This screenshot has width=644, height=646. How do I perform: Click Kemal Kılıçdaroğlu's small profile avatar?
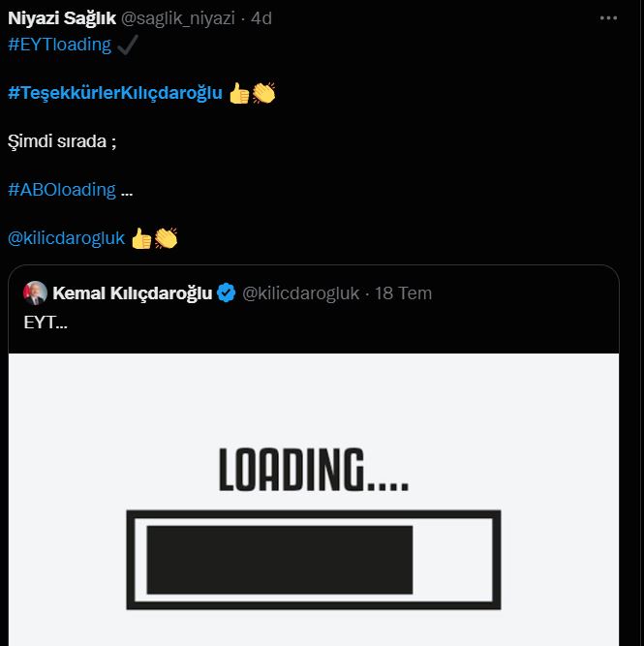pos(35,293)
